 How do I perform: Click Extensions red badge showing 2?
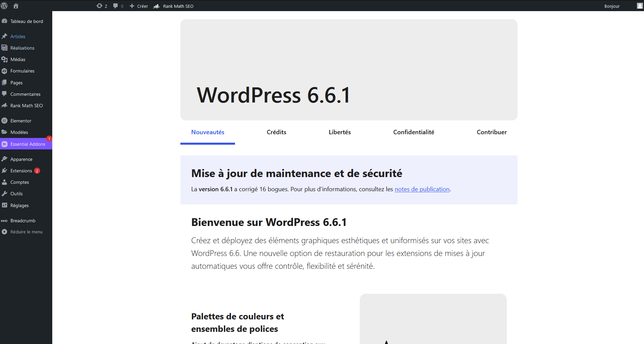[x=37, y=171]
